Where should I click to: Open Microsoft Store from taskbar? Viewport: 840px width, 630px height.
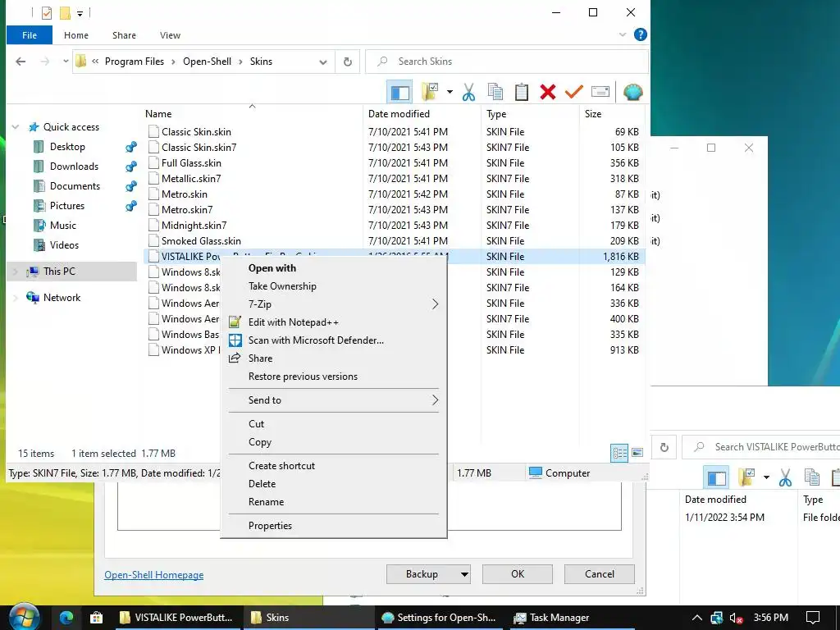pyautogui.click(x=97, y=618)
